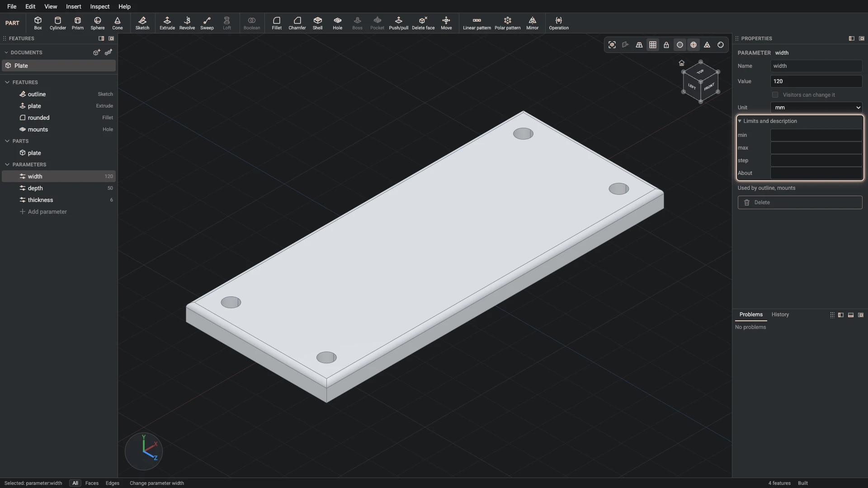Activate the Sweep tool
The image size is (868, 488).
[207, 23]
